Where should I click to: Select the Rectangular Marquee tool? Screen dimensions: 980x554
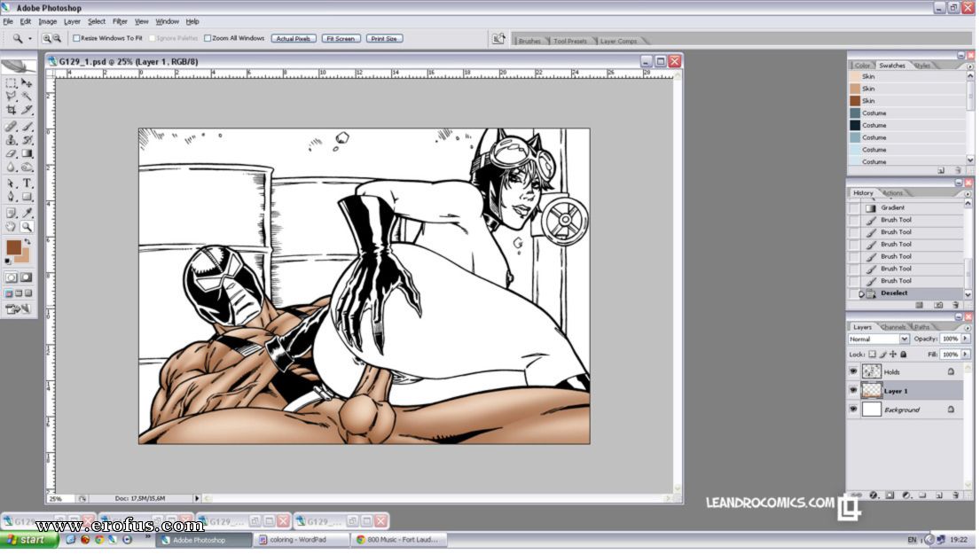pos(12,82)
